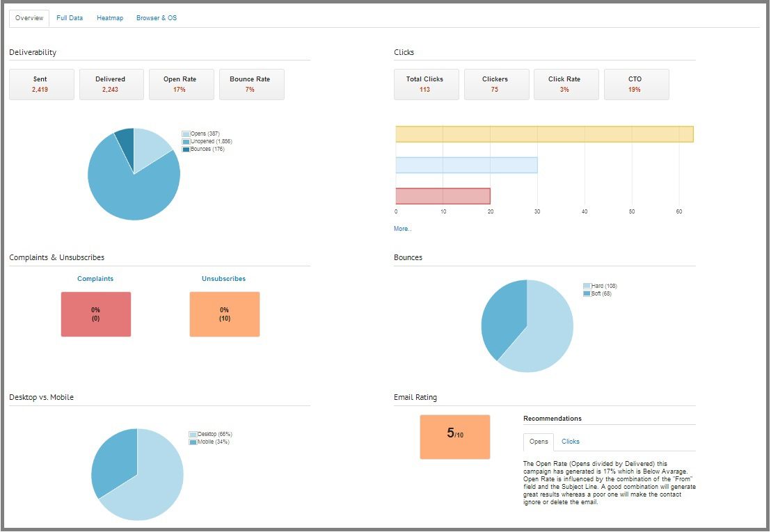Switch to the Clicks recommendation tab
Image resolution: width=771 pixels, height=532 pixels.
click(571, 441)
